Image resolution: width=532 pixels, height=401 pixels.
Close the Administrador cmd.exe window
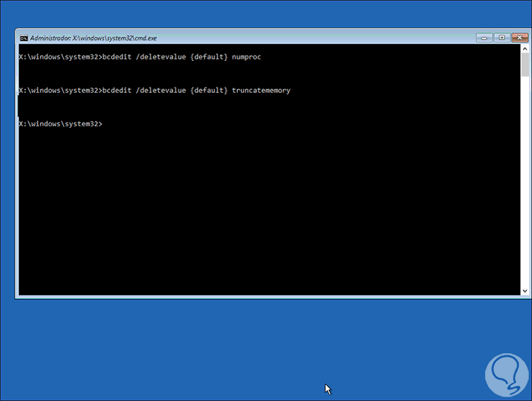519,38
